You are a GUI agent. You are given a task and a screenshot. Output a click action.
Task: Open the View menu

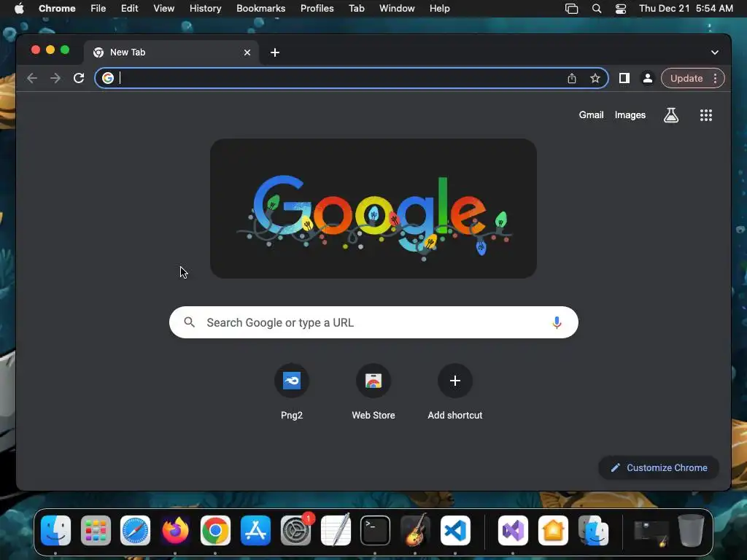163,9
